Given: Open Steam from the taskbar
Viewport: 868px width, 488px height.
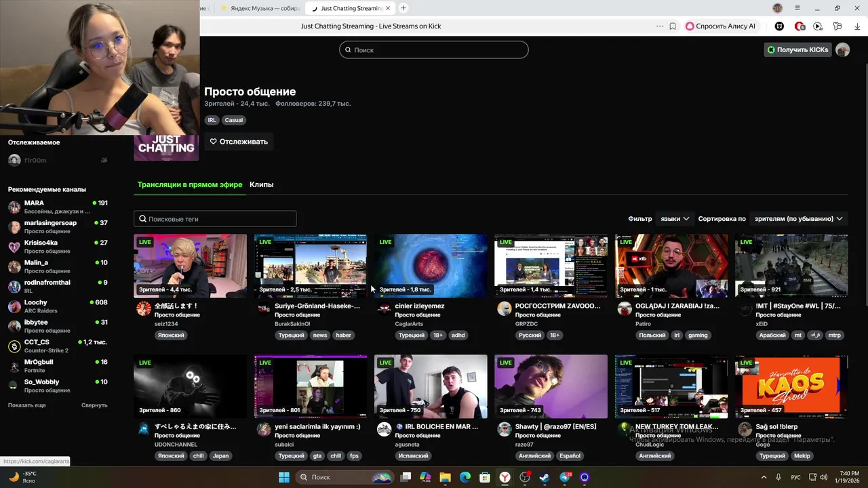Looking at the screenshot, I should [545, 477].
